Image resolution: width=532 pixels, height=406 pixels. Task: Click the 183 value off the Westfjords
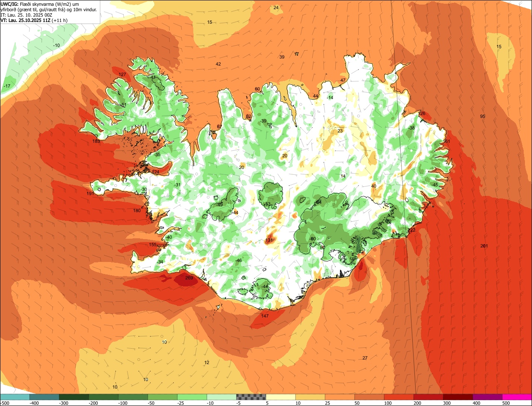[96, 141]
